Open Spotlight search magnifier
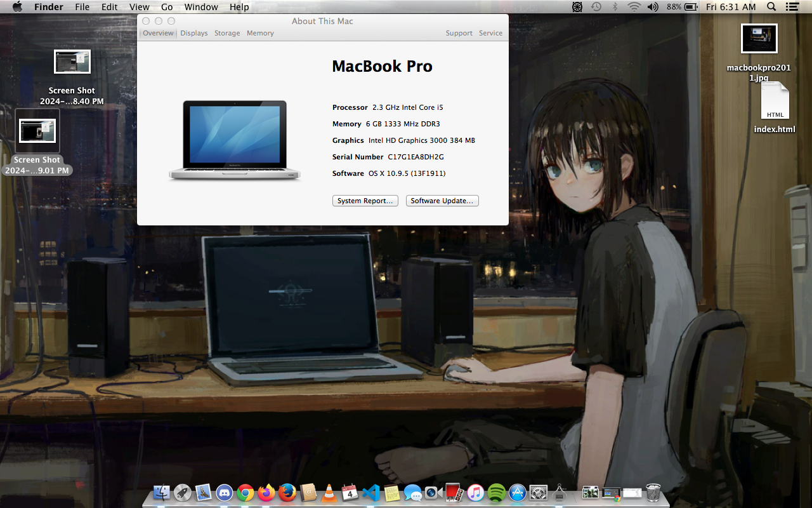The image size is (812, 508). pos(771,7)
